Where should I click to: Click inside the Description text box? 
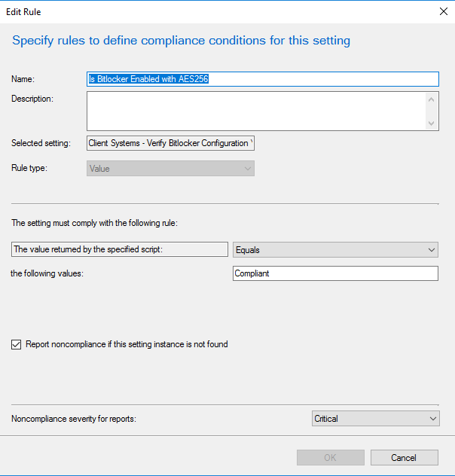(256, 111)
